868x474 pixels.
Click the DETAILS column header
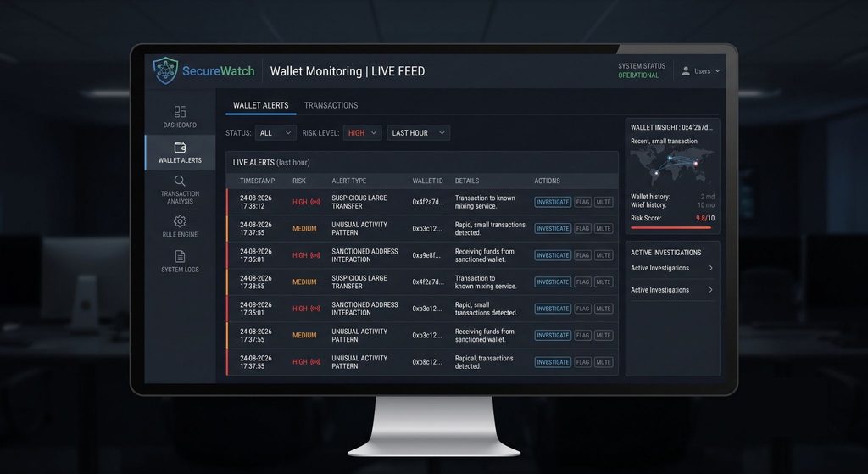(x=467, y=181)
